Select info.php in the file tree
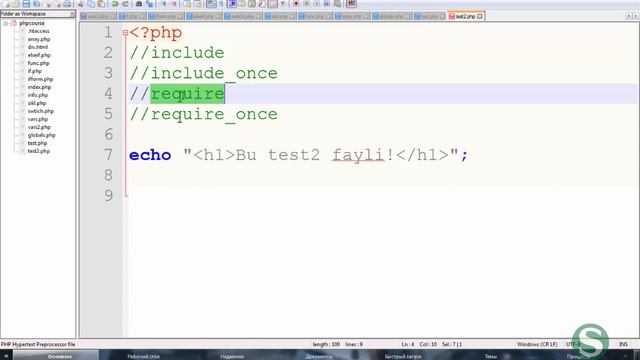Viewport: 640px width, 360px height. point(38,95)
